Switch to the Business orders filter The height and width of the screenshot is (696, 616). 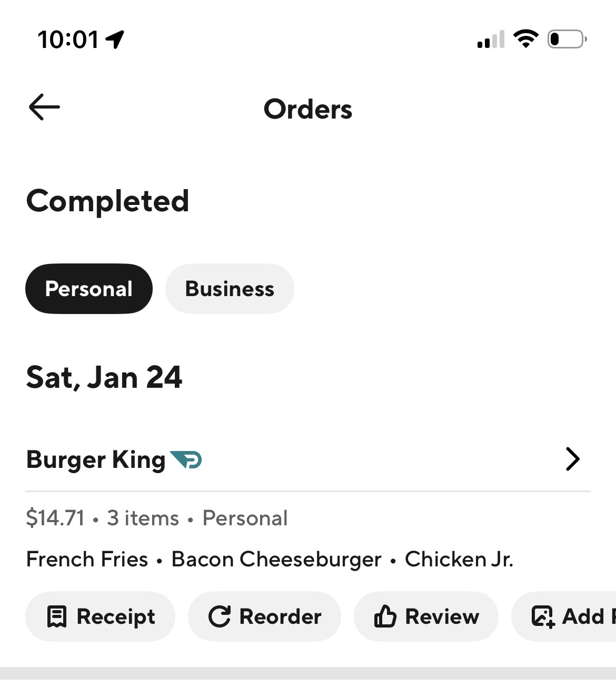point(230,289)
